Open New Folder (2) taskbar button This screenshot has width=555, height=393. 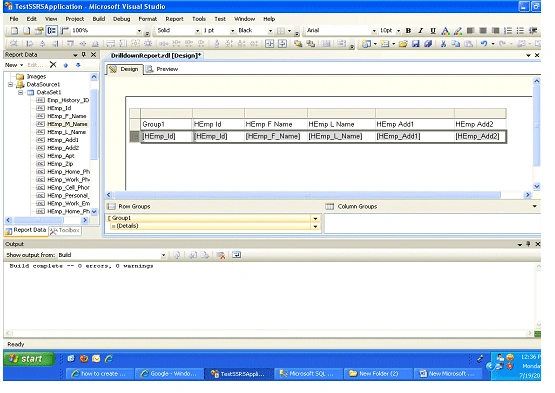tap(378, 374)
